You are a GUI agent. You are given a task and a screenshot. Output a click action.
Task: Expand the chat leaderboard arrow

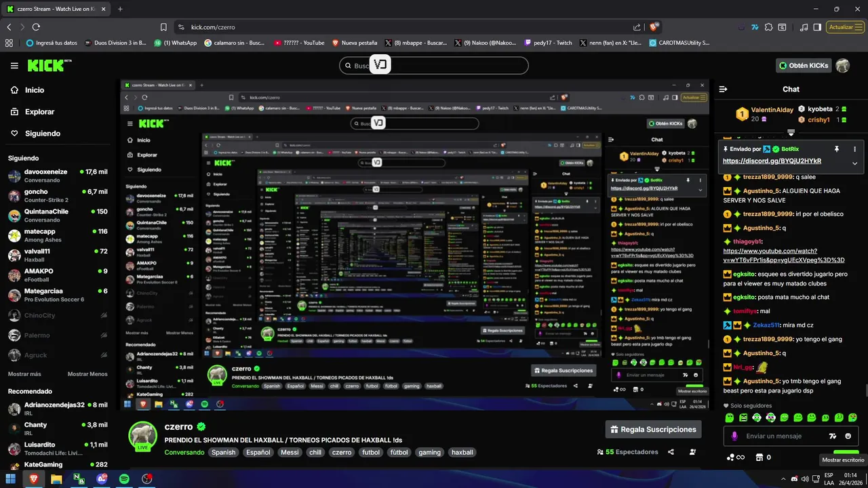pyautogui.click(x=791, y=132)
